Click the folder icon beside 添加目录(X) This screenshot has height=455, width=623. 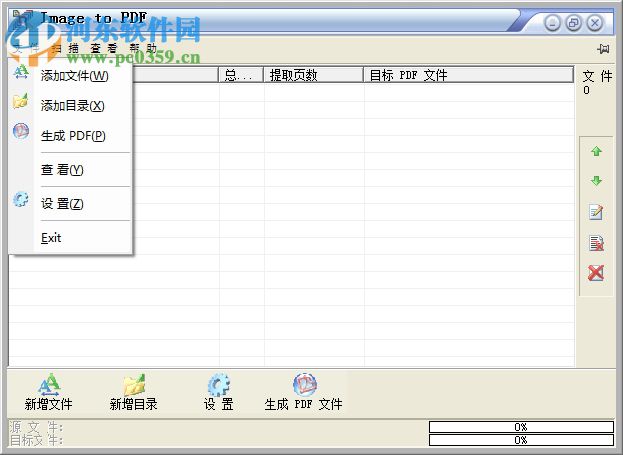click(21, 101)
